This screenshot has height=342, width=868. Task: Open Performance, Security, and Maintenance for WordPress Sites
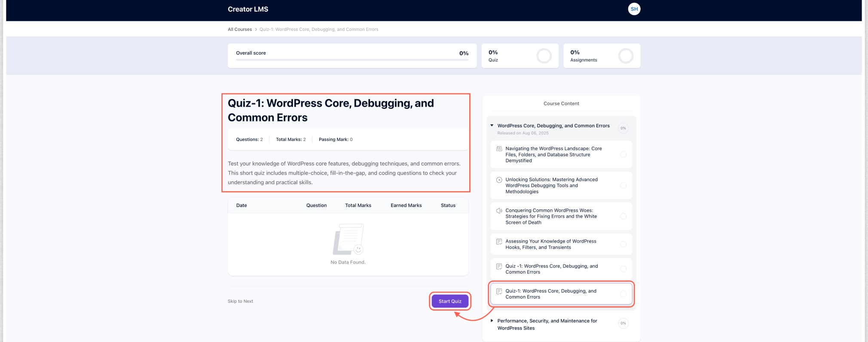coord(547,324)
